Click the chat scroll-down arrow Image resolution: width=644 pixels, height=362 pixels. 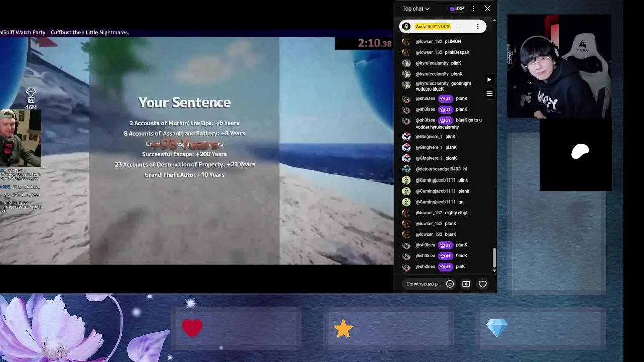[494, 270]
